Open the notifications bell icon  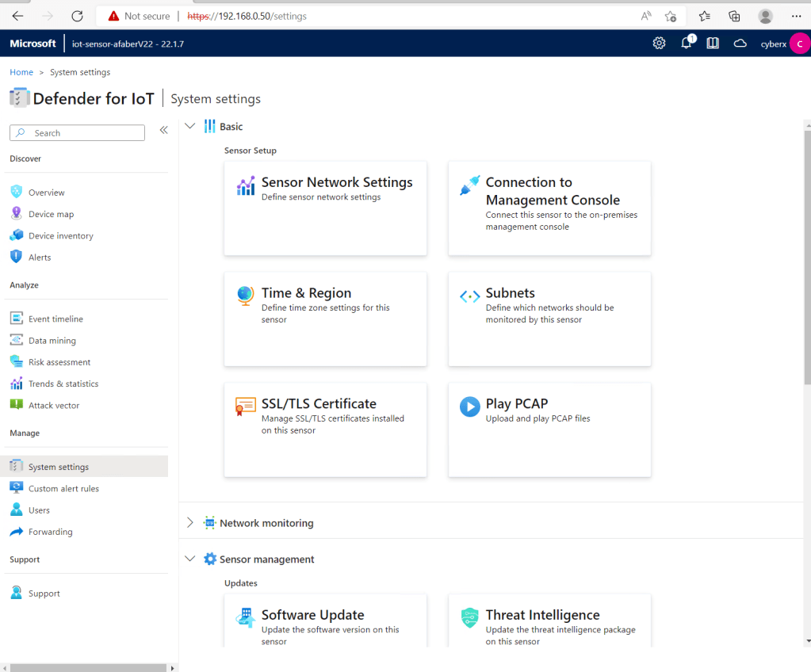687,44
